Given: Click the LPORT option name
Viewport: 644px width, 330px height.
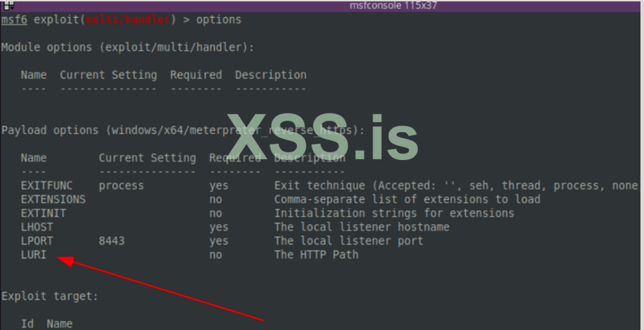Looking at the screenshot, I should click(37, 240).
